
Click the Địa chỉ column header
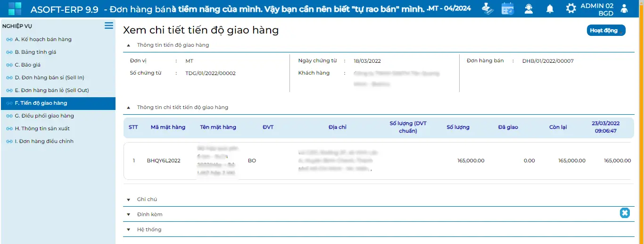[x=338, y=127]
